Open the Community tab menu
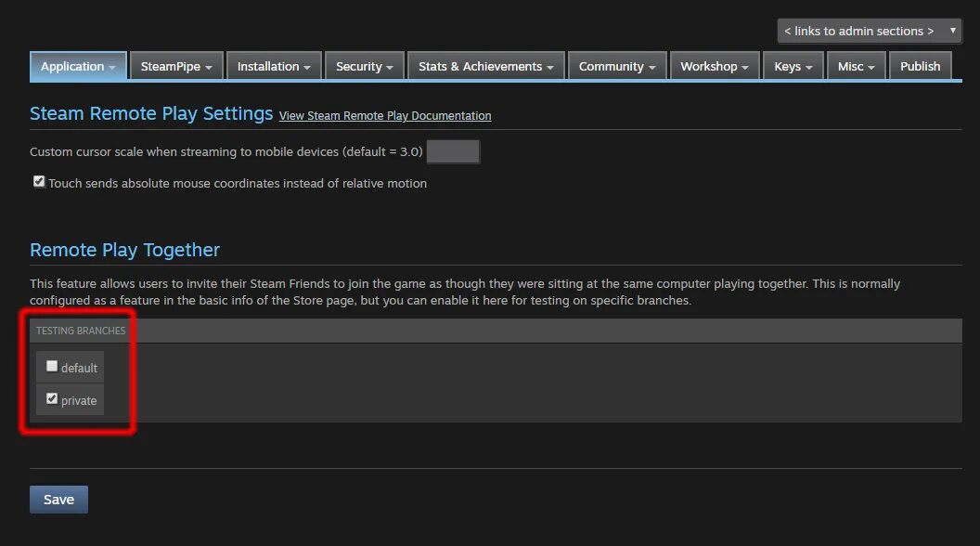Image resolution: width=980 pixels, height=546 pixels. tap(617, 66)
